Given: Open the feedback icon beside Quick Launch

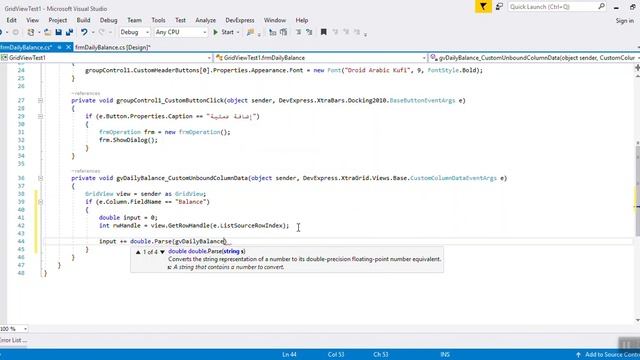Looking at the screenshot, I should 499,7.
